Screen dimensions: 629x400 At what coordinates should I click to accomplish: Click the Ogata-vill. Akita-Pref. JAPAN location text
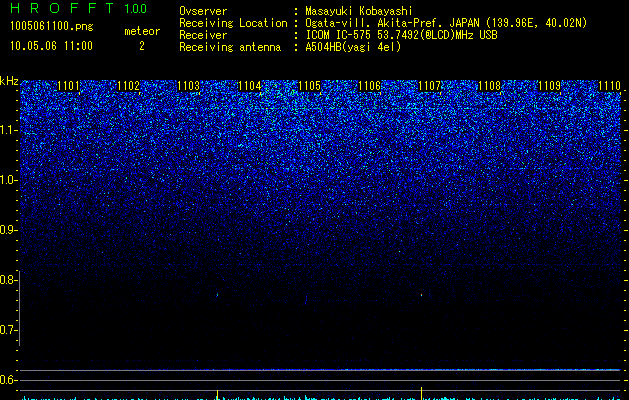pos(446,23)
